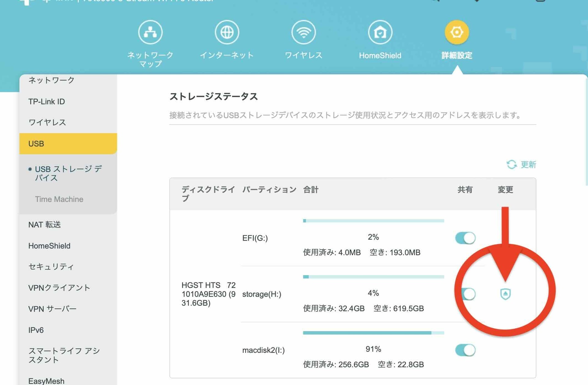Click the storage(H:) partition name
The height and width of the screenshot is (385, 588).
point(262,294)
